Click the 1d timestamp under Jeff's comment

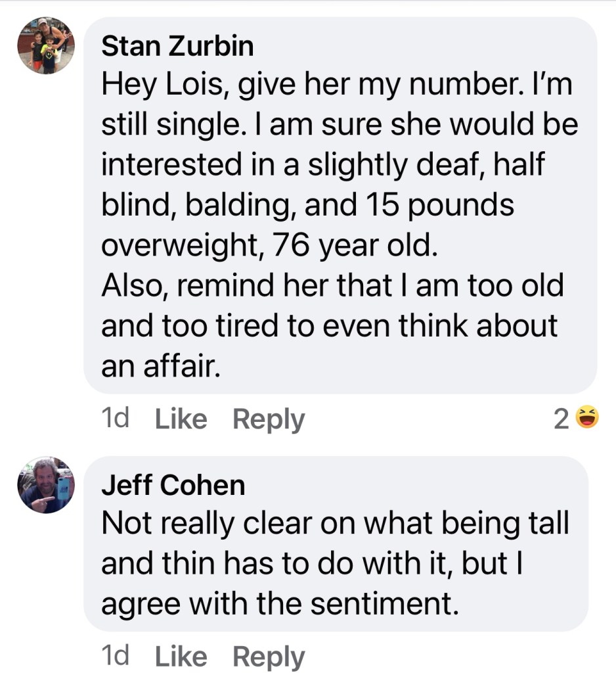pyautogui.click(x=116, y=656)
